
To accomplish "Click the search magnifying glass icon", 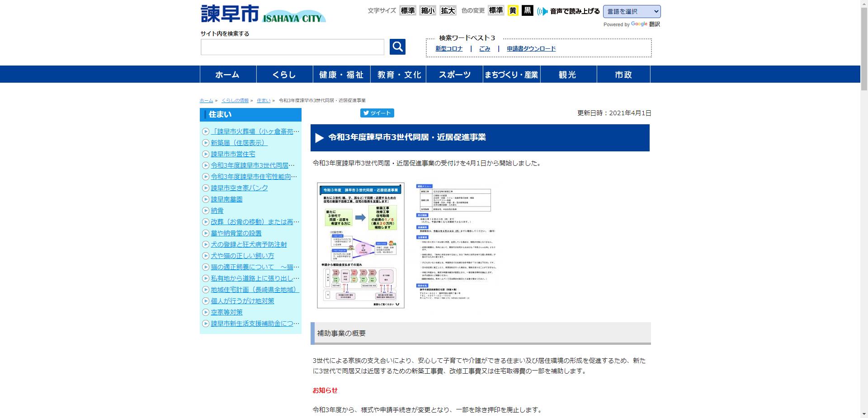I will click(x=397, y=46).
